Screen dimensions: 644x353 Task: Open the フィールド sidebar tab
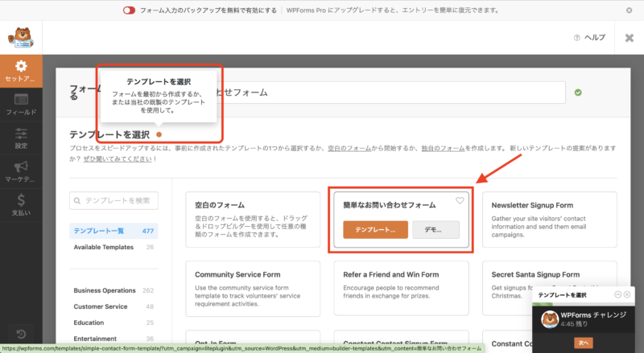[x=21, y=105]
